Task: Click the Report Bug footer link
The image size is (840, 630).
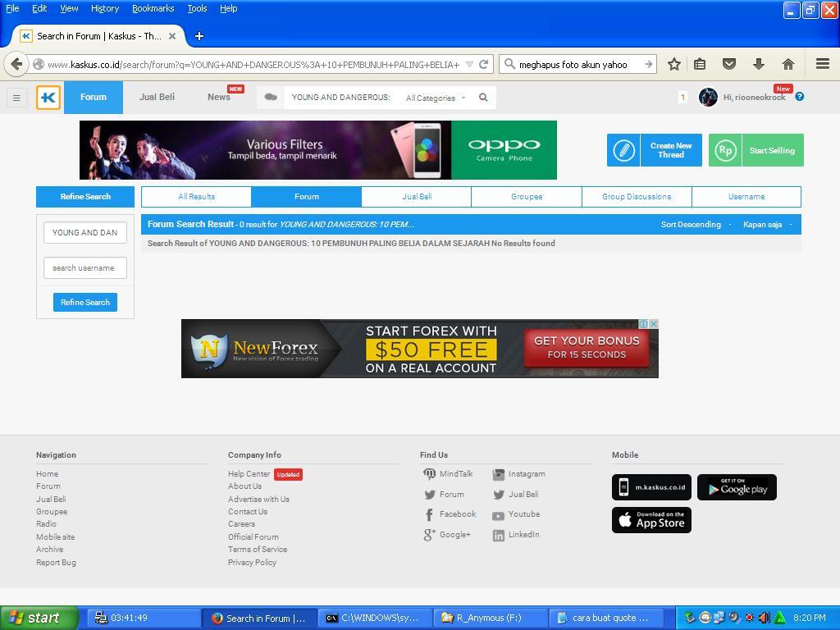Action: coord(57,563)
